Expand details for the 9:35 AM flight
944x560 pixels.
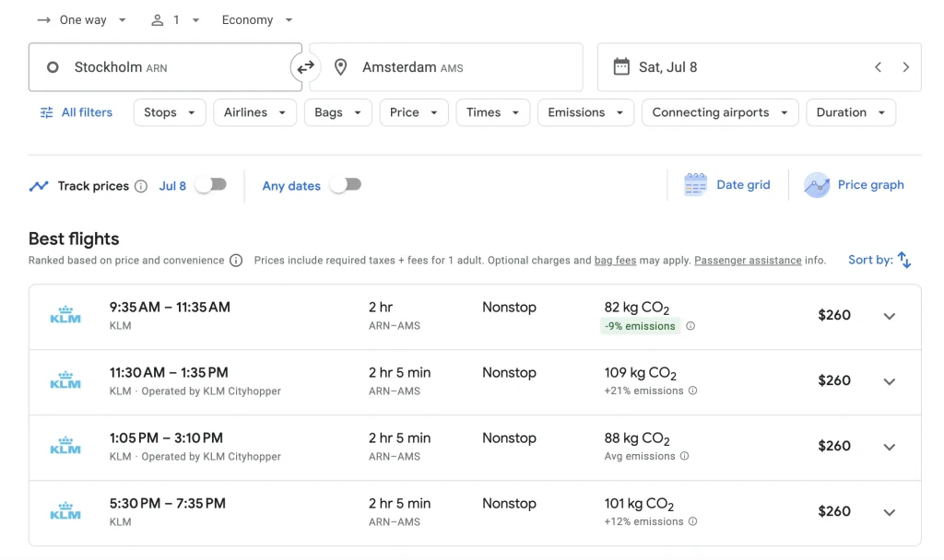(x=890, y=316)
